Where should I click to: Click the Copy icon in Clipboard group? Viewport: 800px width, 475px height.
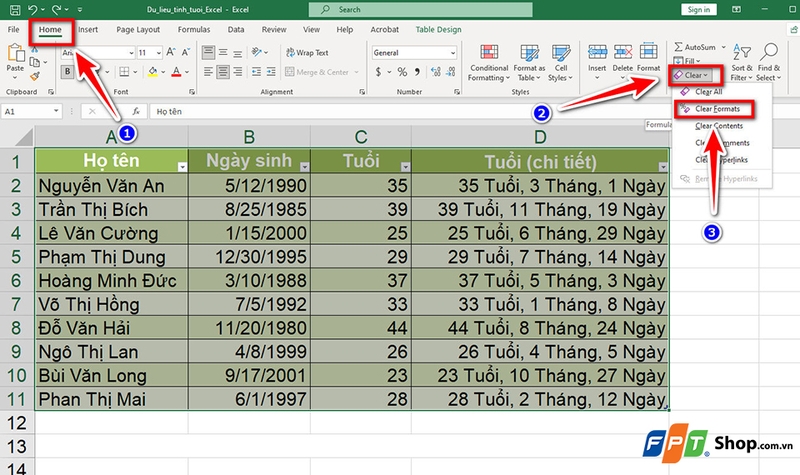35,62
